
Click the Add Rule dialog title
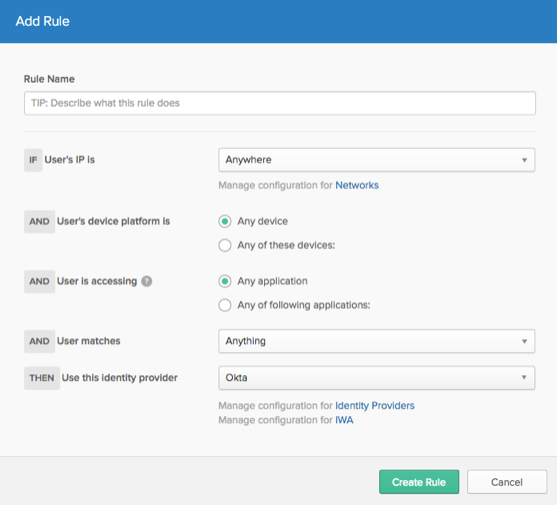tap(43, 21)
